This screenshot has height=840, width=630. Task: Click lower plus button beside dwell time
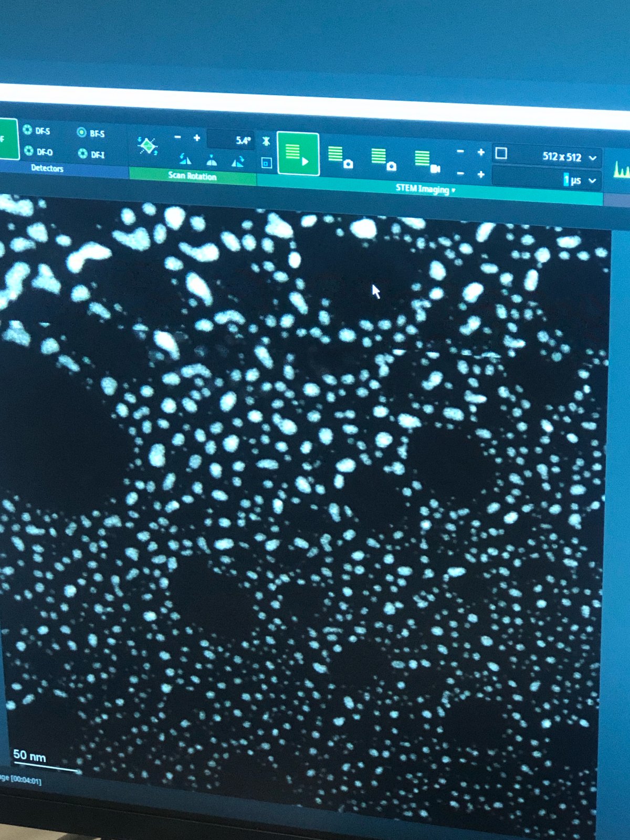[x=480, y=174]
